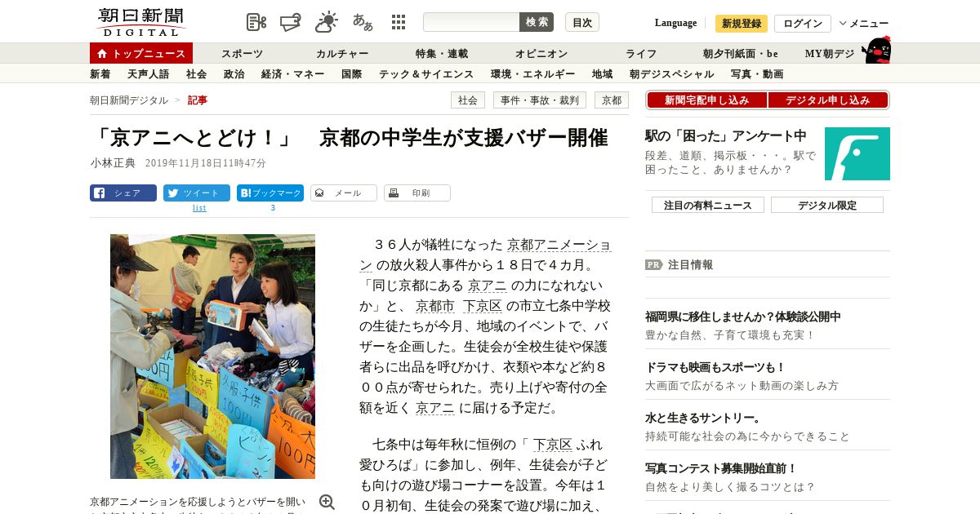Select 写真・動画 in sub navigation
Viewport: 980px width, 514px height.
[x=757, y=74]
